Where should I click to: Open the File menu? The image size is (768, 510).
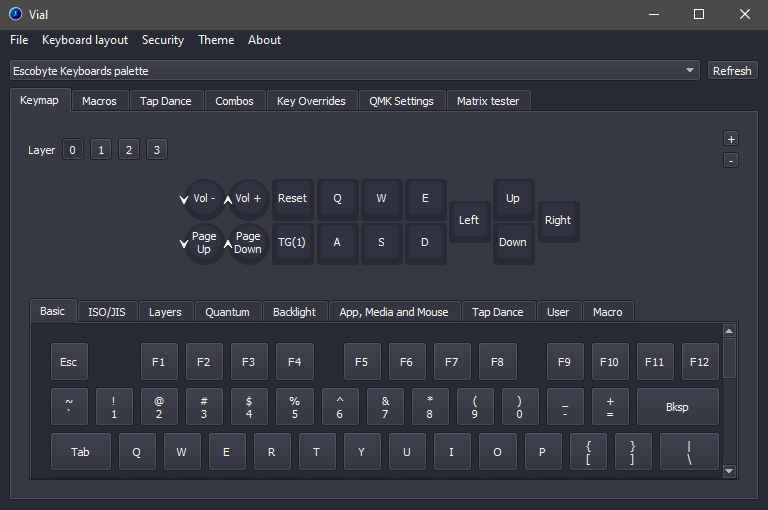tap(19, 40)
